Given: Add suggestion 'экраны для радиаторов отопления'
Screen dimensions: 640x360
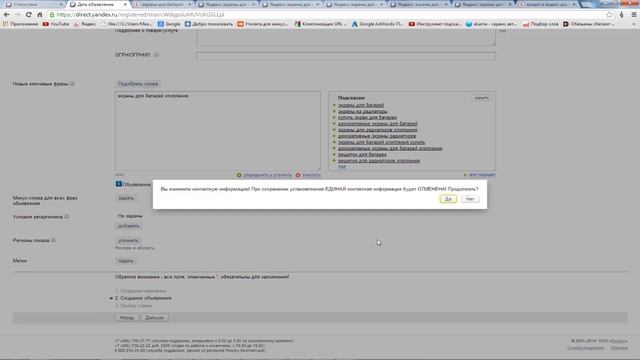Looking at the screenshot, I should coord(378,130).
